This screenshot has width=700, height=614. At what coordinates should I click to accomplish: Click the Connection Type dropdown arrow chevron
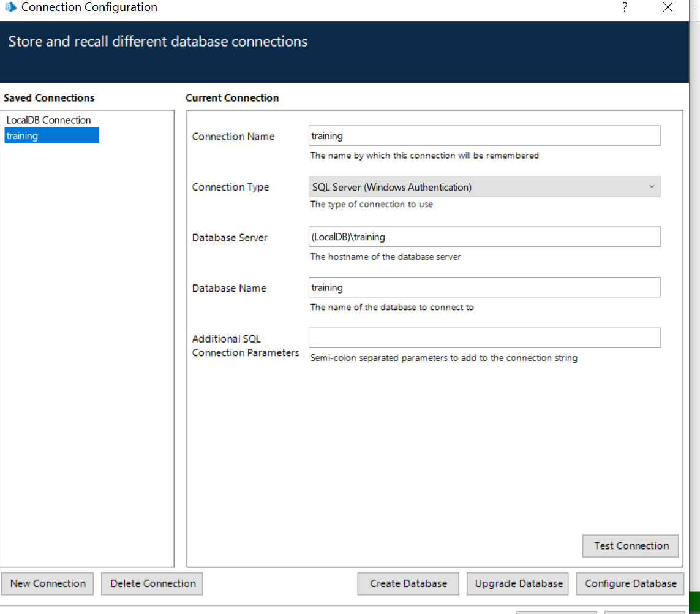[652, 187]
